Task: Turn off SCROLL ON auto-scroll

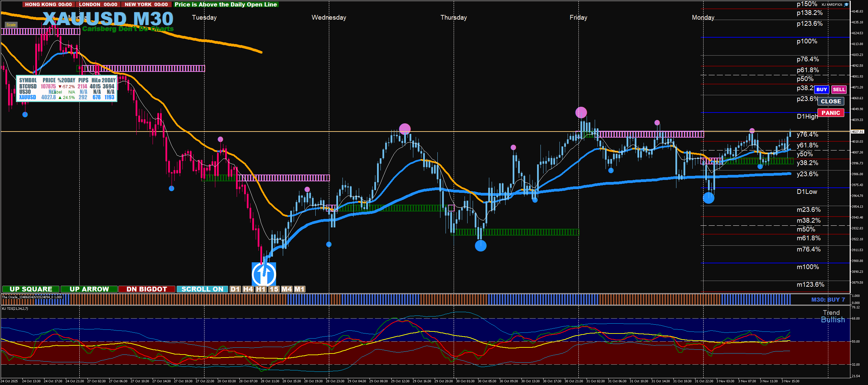Action: point(202,289)
